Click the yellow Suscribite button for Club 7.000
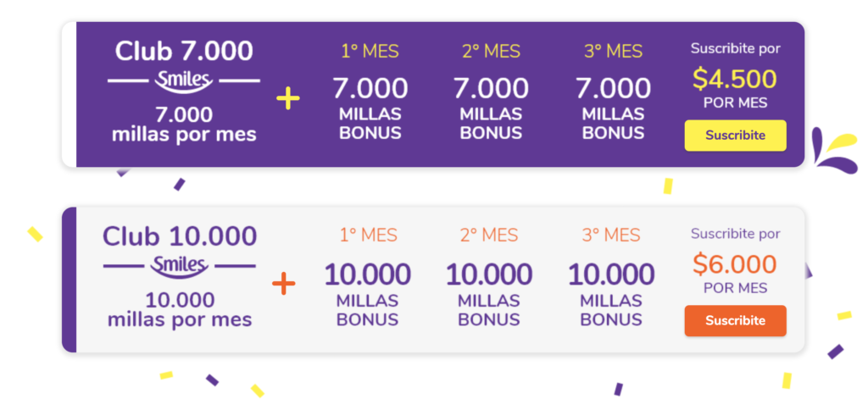This screenshot has height=399, width=868. click(735, 136)
